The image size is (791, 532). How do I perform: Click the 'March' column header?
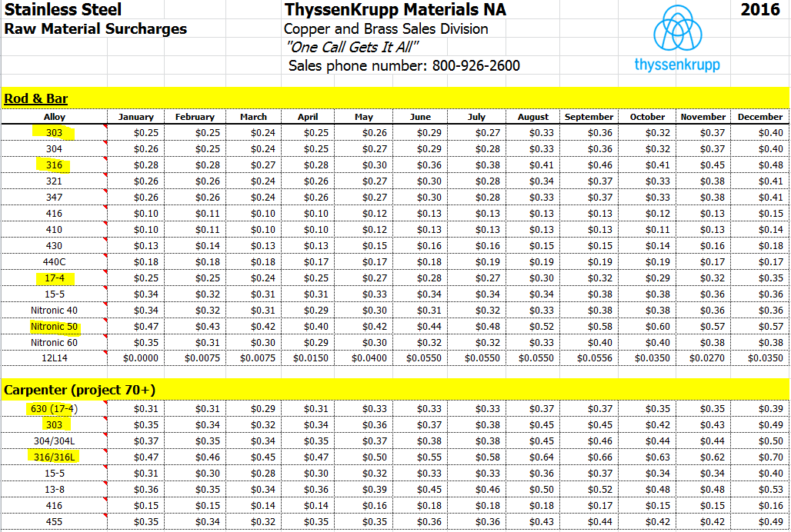click(253, 116)
